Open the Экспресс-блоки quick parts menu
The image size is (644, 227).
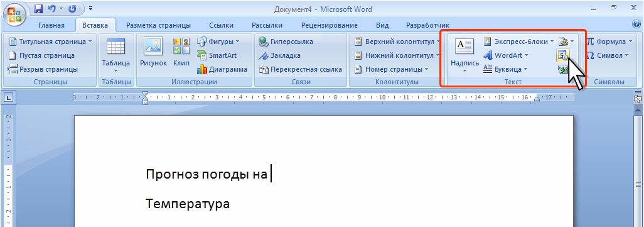[x=518, y=42]
